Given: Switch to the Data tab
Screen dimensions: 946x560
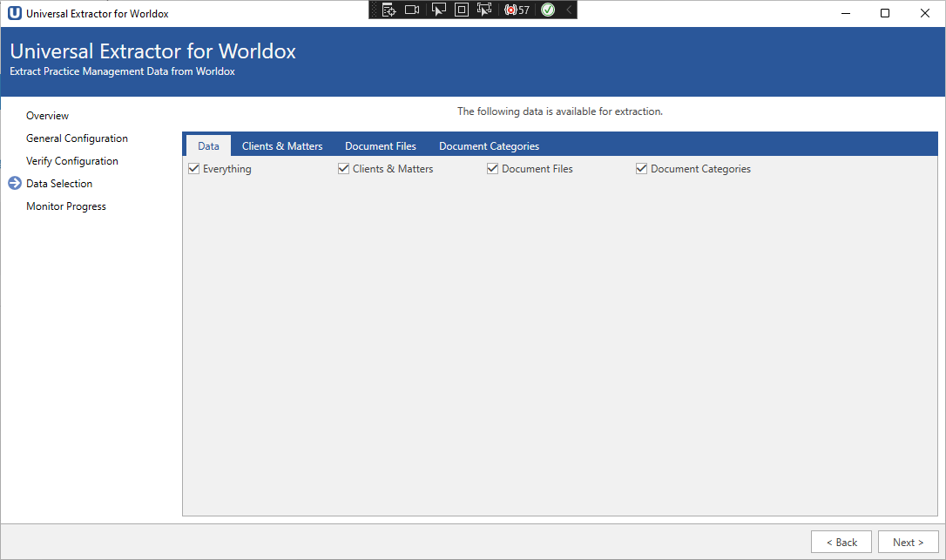Looking at the screenshot, I should coord(208,146).
